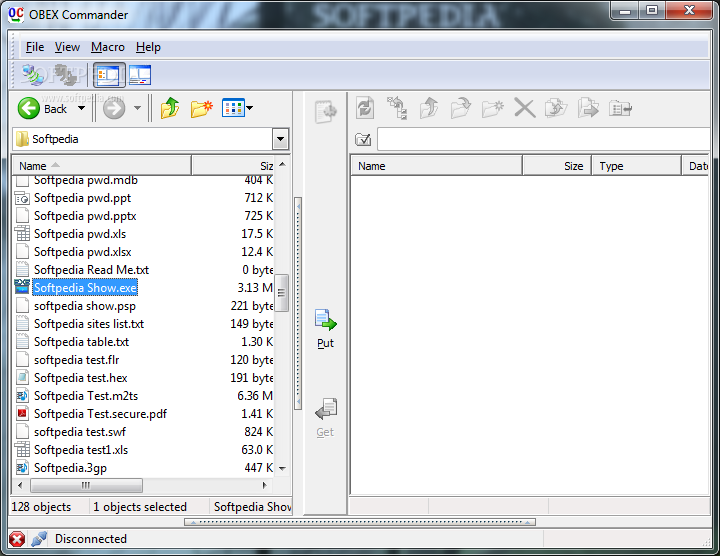This screenshot has height=556, width=720.
Task: Sort local files by Size column
Action: tap(233, 166)
